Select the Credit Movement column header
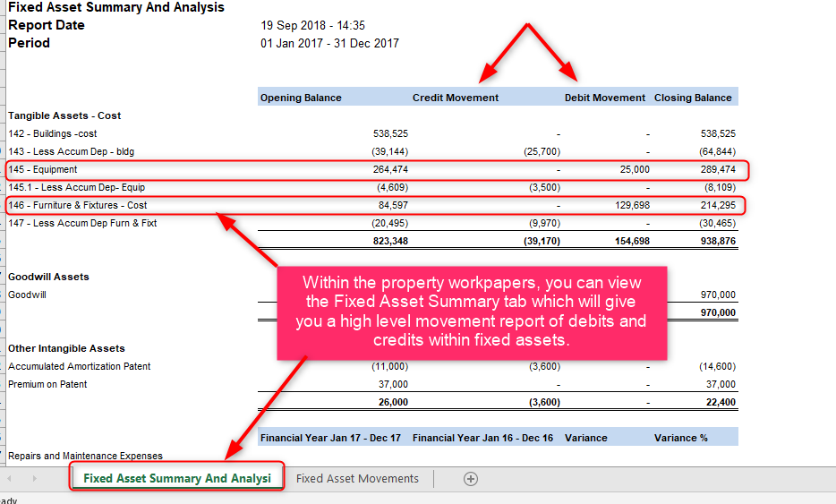Viewport: 836px width, 504px height. (x=456, y=98)
